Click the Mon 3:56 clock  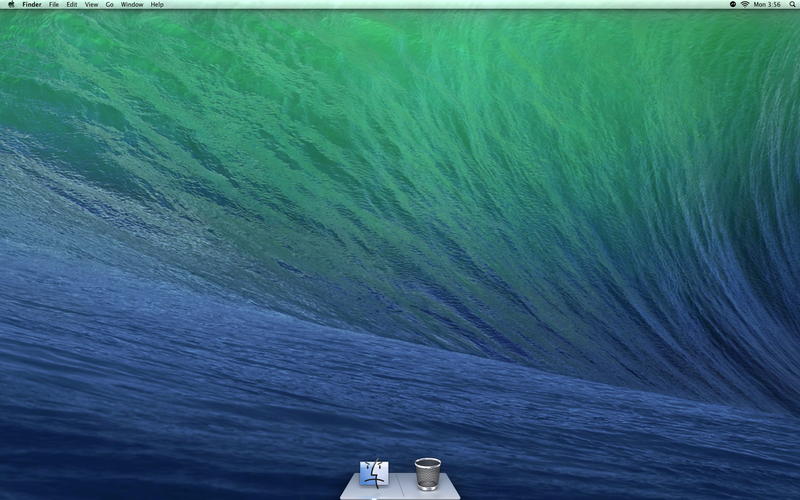pos(767,4)
